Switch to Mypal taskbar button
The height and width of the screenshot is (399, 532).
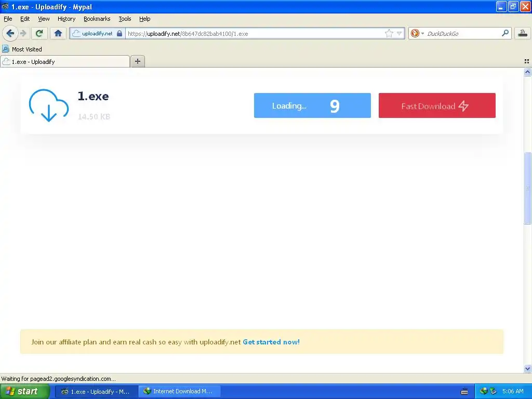pyautogui.click(x=96, y=391)
